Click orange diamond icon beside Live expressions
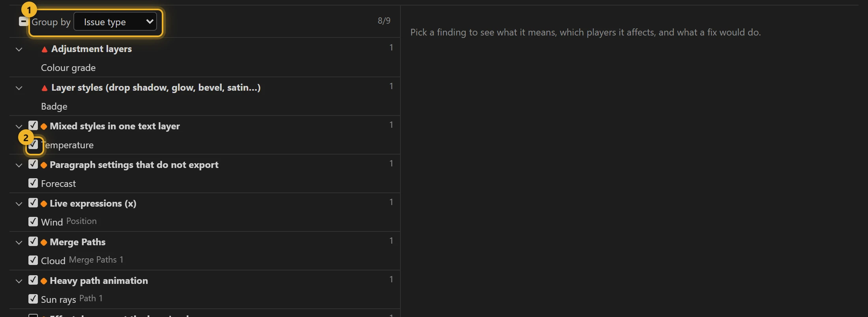 [44, 203]
